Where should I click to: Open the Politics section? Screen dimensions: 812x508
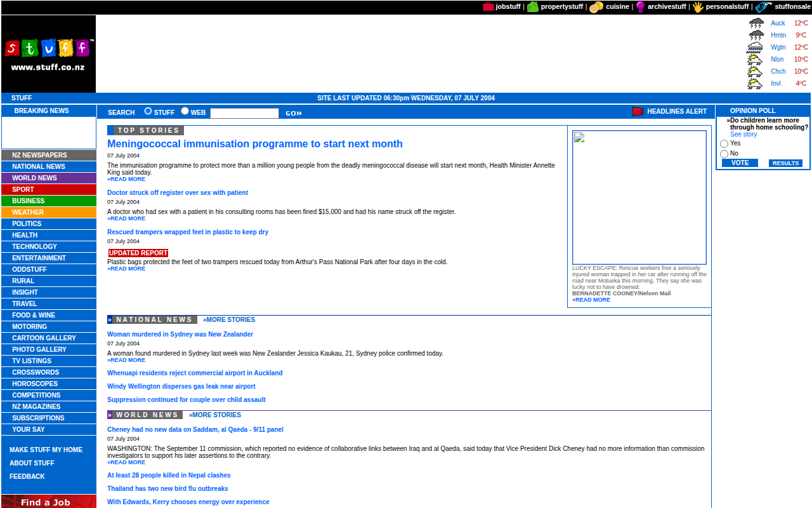click(49, 224)
